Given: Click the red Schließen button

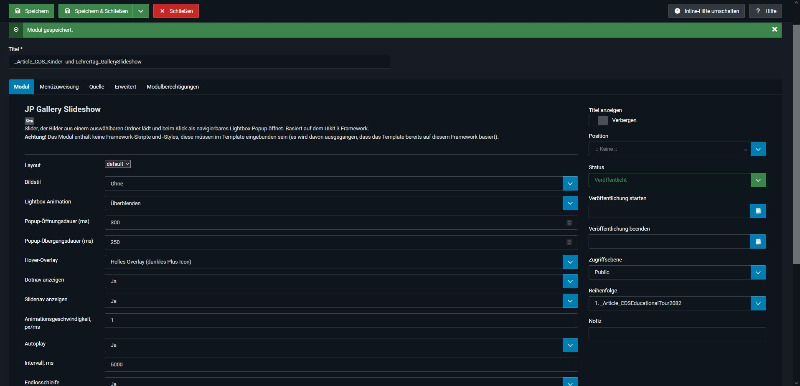Looking at the screenshot, I should click(x=176, y=11).
